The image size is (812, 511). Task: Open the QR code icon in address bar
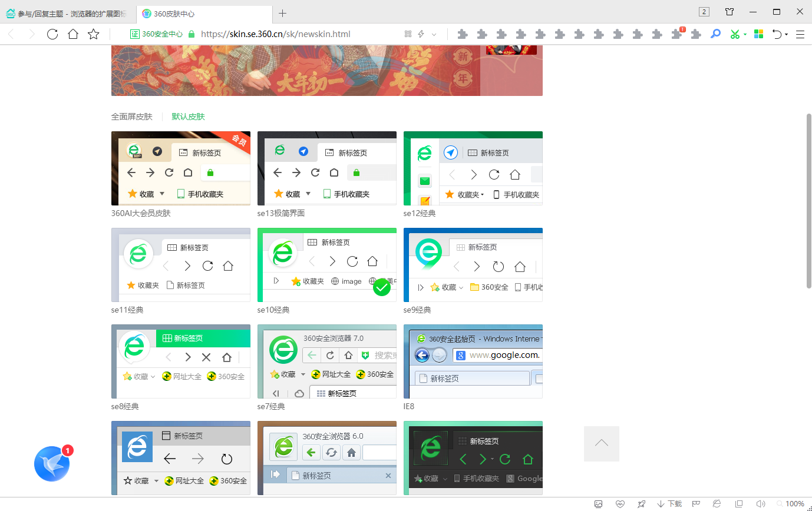pos(408,34)
